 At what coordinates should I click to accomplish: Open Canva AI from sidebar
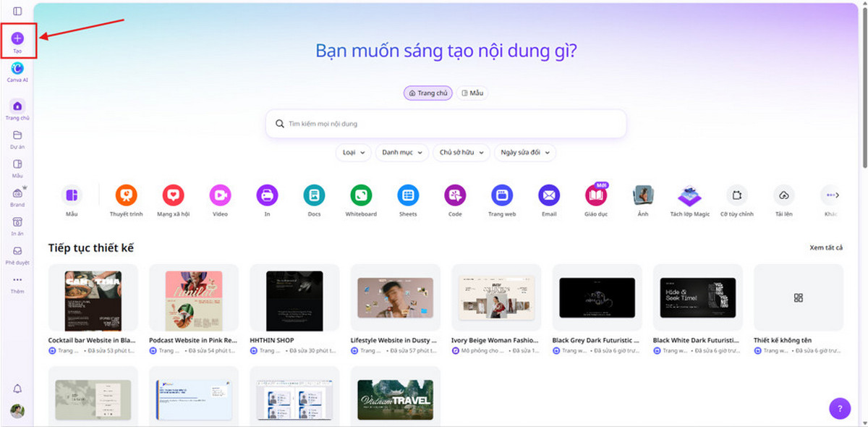click(x=17, y=72)
